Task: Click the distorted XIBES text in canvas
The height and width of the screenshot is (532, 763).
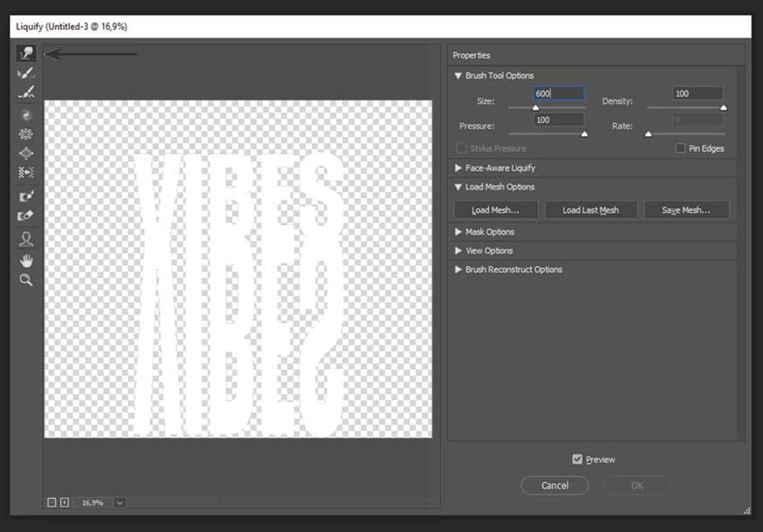Action: pos(238,295)
